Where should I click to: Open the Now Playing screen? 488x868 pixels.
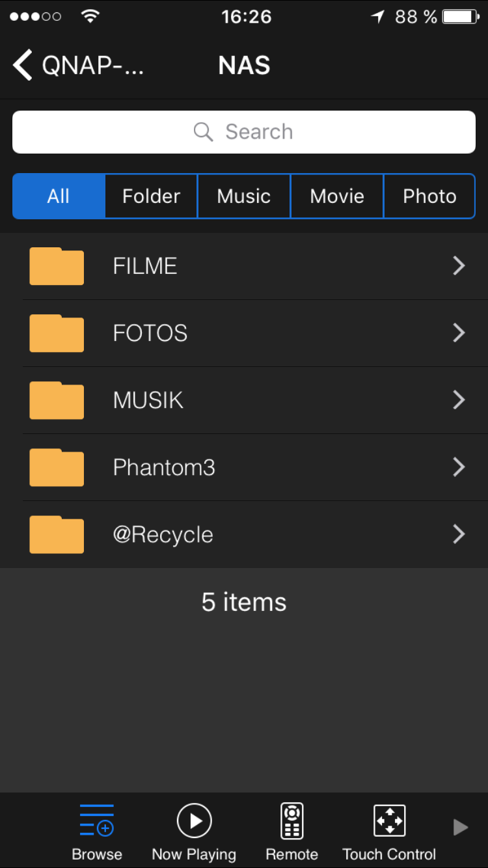pos(194,821)
